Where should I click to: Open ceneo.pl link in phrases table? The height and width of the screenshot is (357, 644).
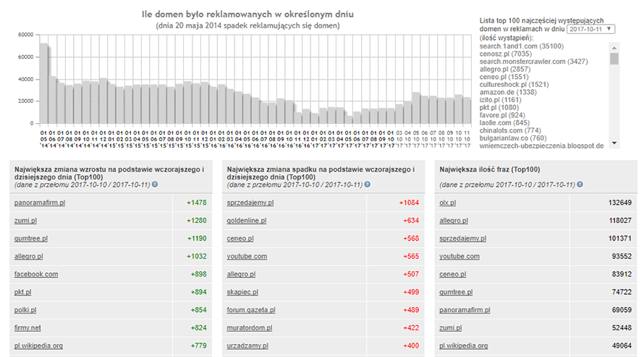click(x=452, y=274)
